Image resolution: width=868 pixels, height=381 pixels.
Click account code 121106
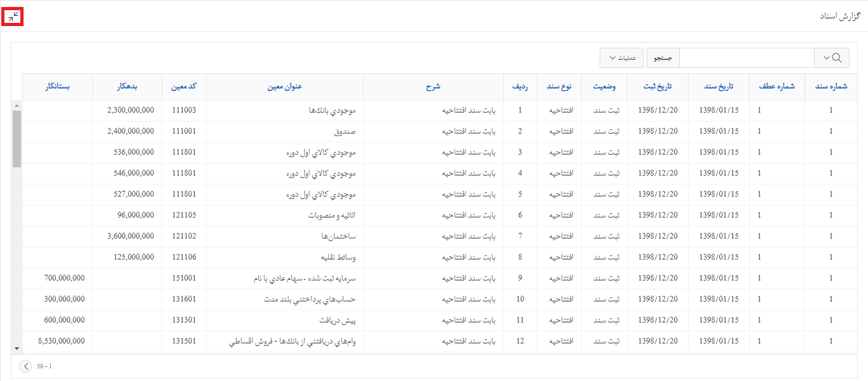184,257
